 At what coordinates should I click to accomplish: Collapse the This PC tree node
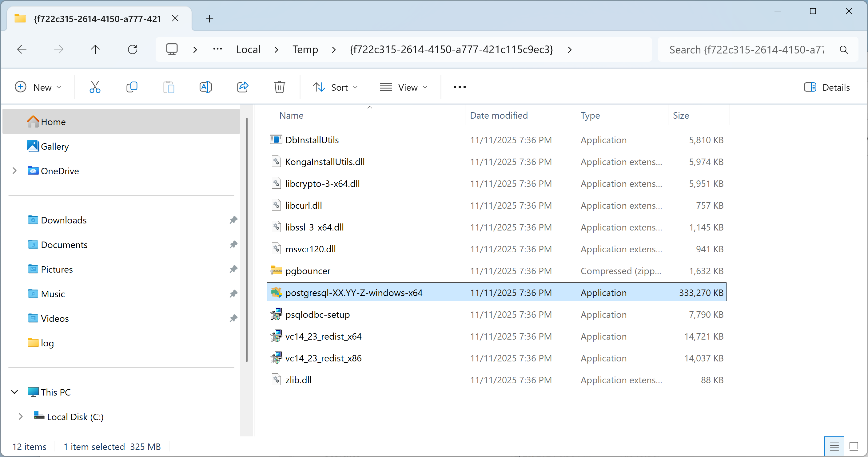tap(14, 392)
